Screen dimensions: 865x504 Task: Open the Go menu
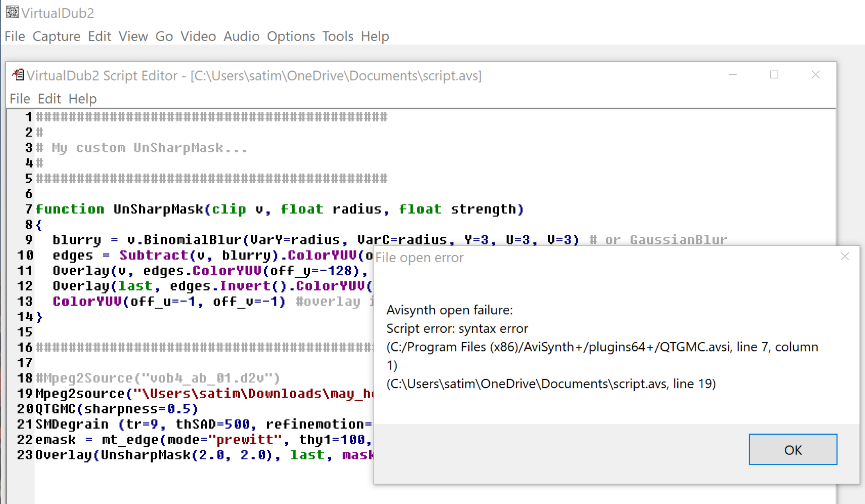(164, 36)
